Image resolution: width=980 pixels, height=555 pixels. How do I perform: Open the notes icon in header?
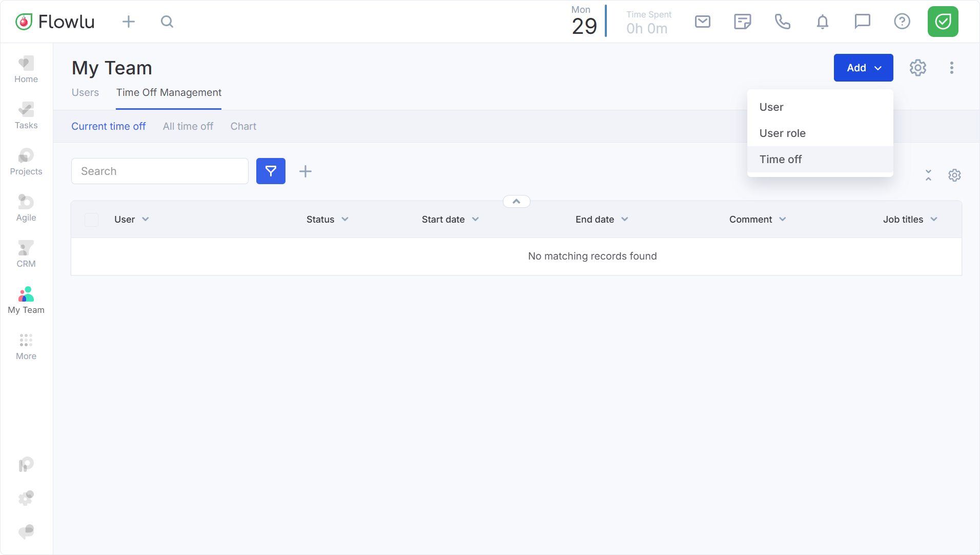[742, 22]
